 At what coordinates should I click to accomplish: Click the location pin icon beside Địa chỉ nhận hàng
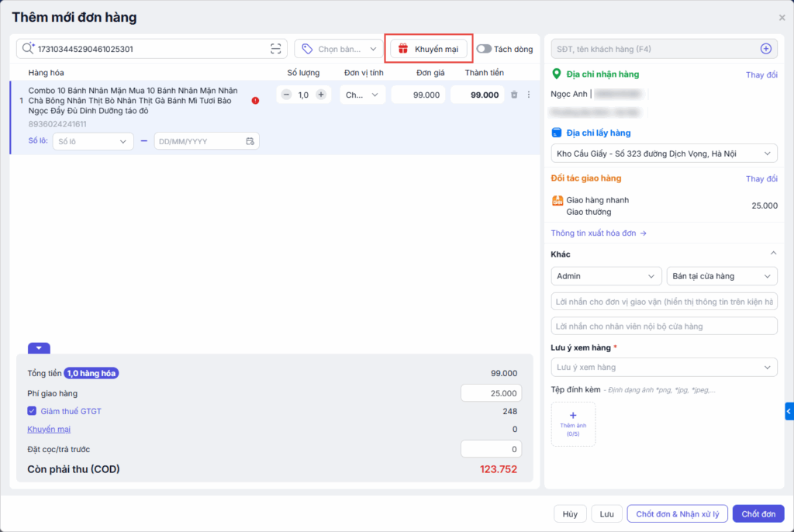557,74
